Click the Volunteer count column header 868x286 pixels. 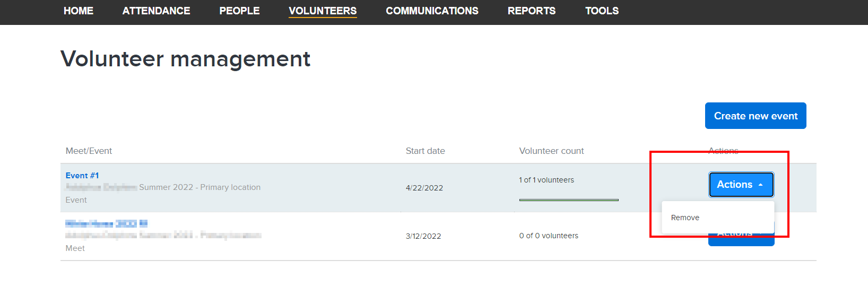(551, 151)
